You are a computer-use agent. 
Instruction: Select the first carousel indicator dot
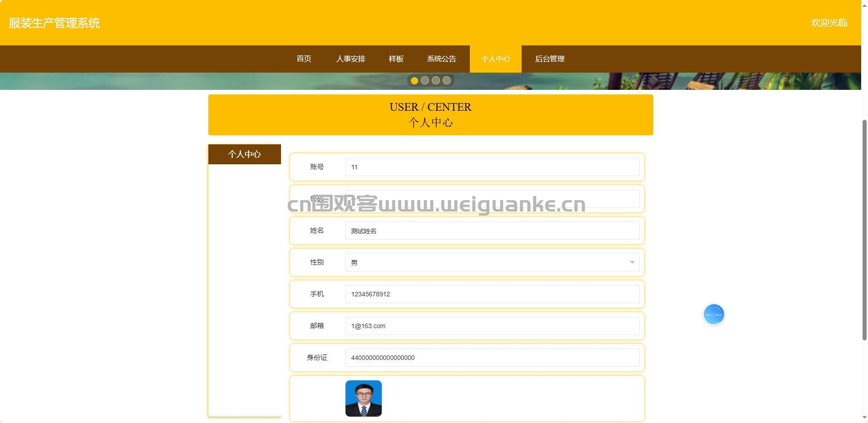coord(414,80)
